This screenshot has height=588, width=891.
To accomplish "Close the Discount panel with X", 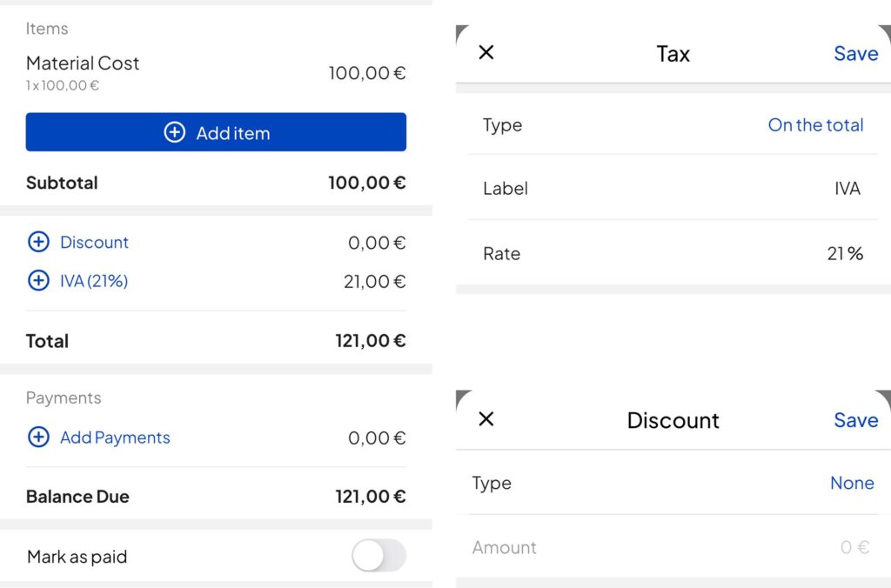I will tap(486, 419).
